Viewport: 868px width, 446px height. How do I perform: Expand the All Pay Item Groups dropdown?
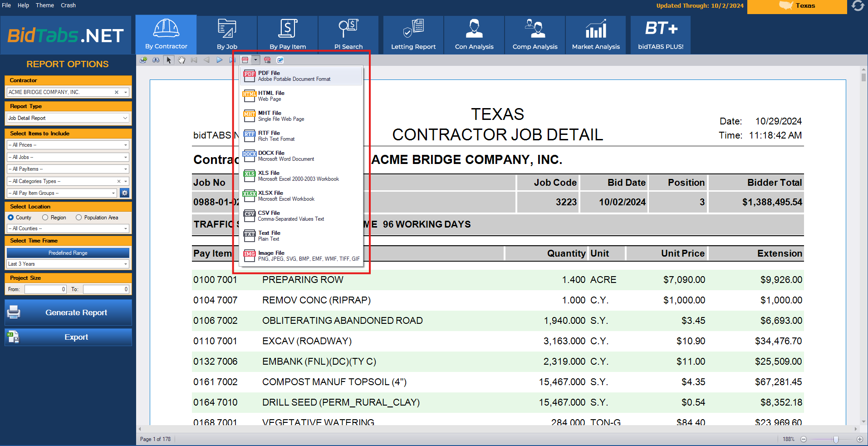tap(113, 193)
